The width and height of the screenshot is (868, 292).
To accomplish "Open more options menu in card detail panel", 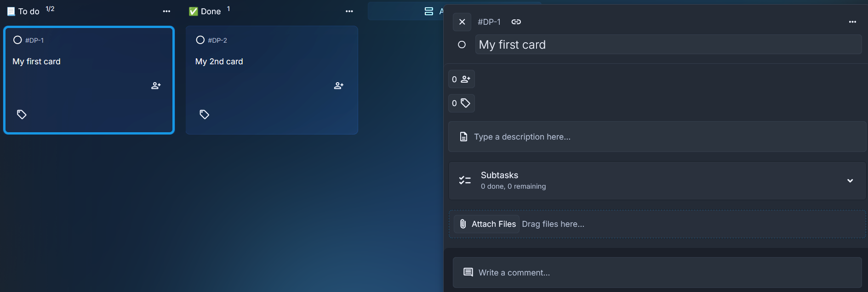I will (x=852, y=22).
